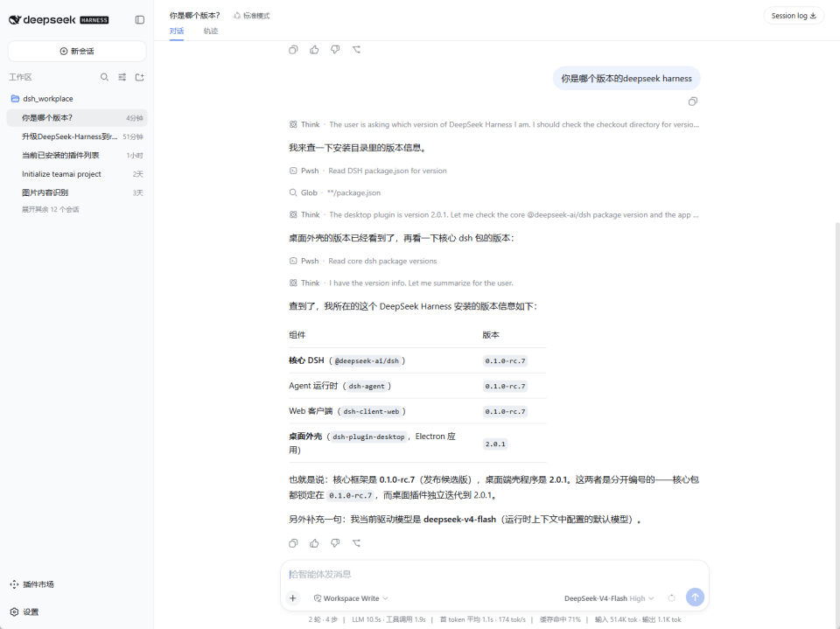The image size is (840, 629).
Task: Switch to the 轨迹 tab
Action: click(x=211, y=31)
